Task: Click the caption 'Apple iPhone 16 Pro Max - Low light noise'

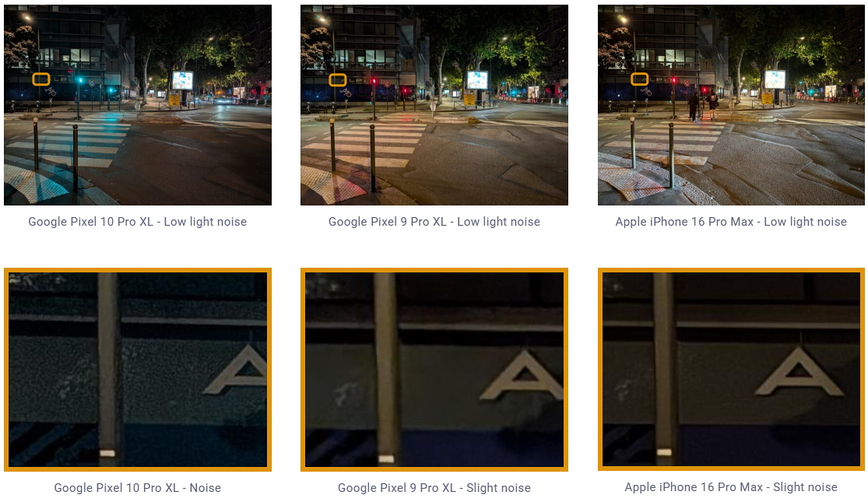Action: (x=731, y=221)
